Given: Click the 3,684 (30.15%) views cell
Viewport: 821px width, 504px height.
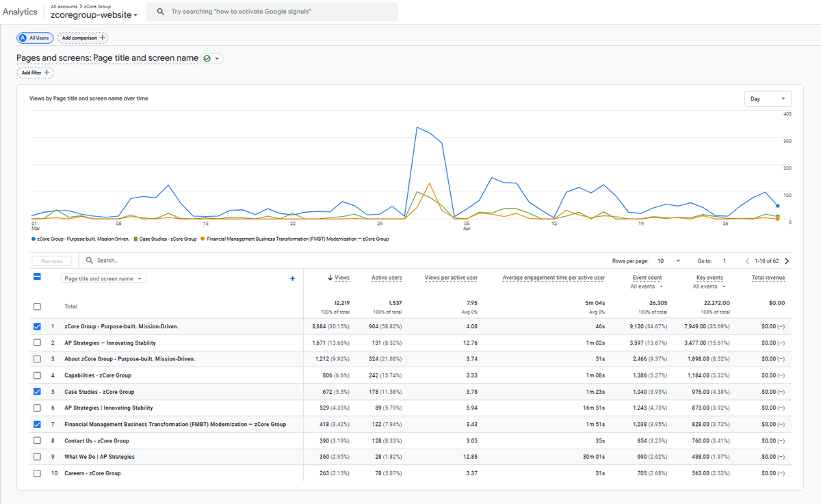Looking at the screenshot, I should pyautogui.click(x=331, y=326).
